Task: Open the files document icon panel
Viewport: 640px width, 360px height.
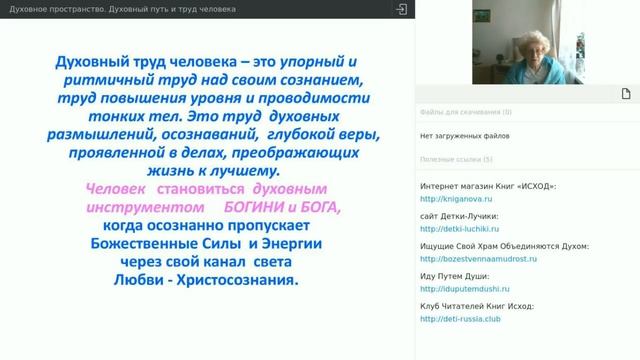Action: click(626, 94)
